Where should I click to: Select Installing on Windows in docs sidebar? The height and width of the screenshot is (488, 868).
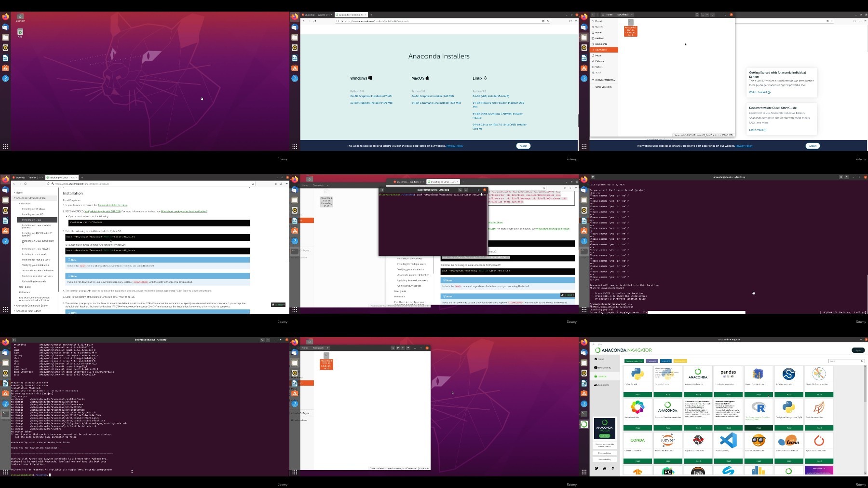pyautogui.click(x=33, y=209)
